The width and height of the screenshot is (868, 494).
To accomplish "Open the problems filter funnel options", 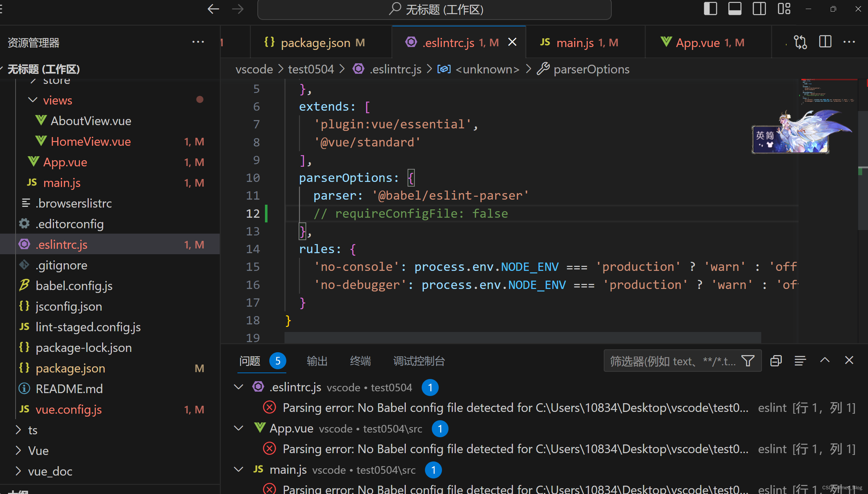I will pos(748,361).
